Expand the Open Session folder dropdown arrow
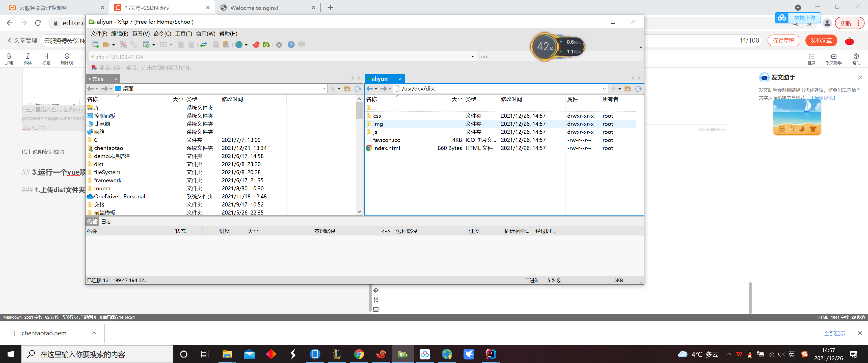The height and width of the screenshot is (363, 868). pyautogui.click(x=113, y=45)
